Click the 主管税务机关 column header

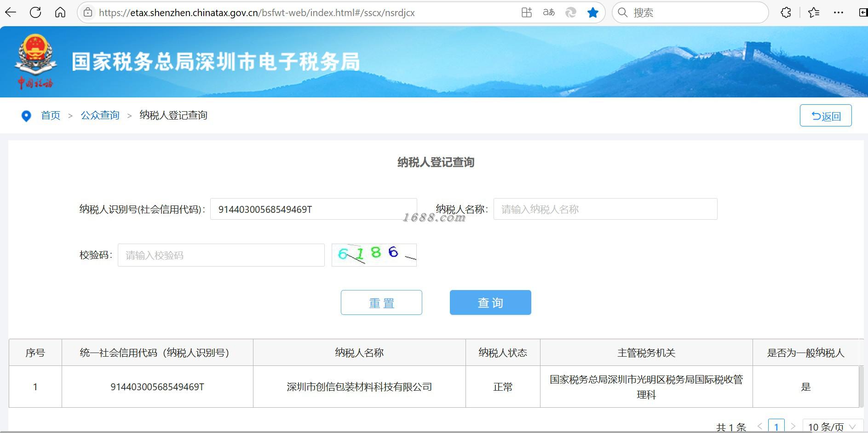tap(646, 353)
